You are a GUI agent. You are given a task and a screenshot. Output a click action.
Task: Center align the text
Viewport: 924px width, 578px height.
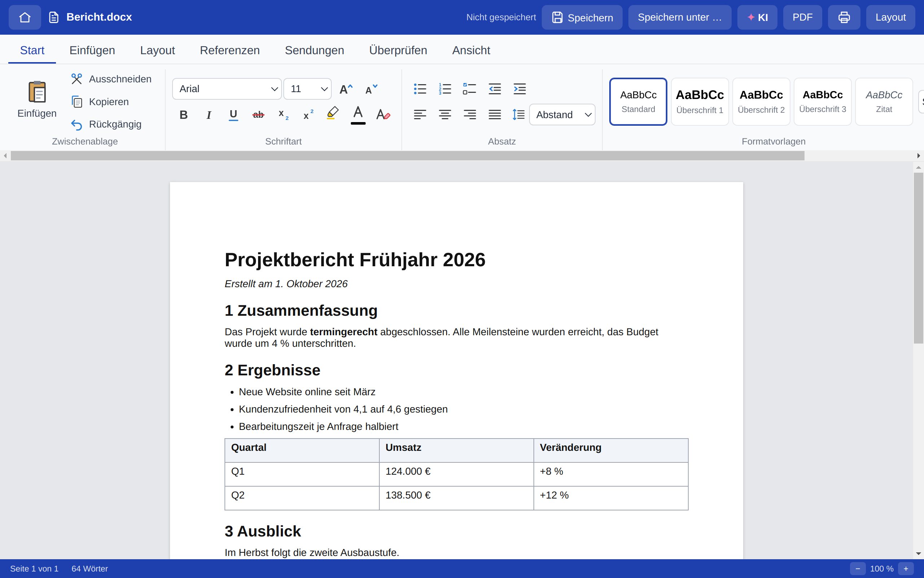[x=445, y=115]
